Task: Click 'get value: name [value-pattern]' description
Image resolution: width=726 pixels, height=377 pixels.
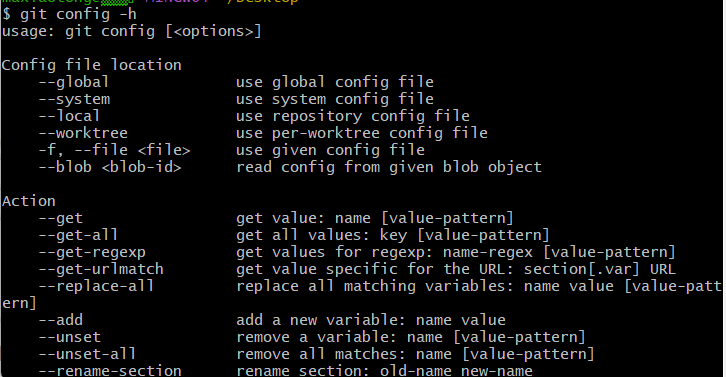Action: 375,218
